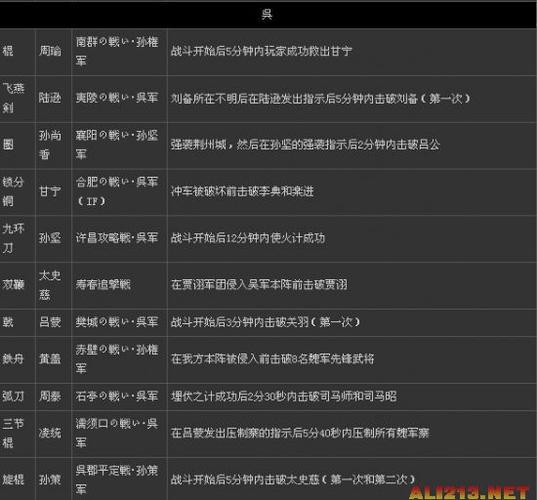Select the 黄盖 character cell
The width and height of the screenshot is (537, 500).
(53, 360)
